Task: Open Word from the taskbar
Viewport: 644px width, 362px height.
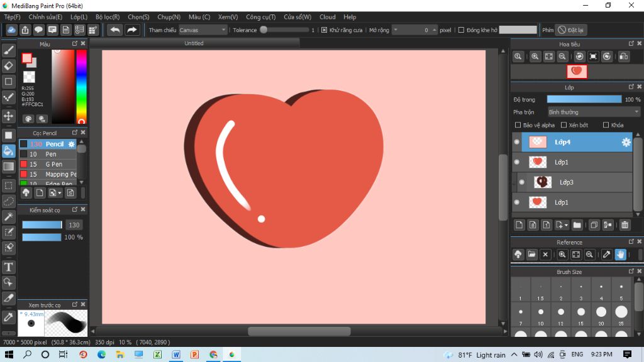Action: point(176,354)
